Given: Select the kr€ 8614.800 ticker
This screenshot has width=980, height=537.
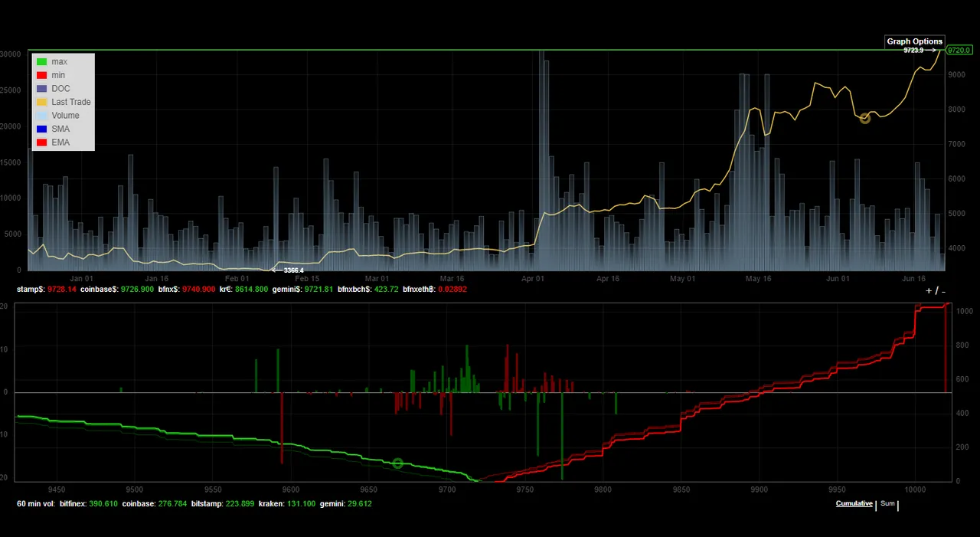Looking at the screenshot, I should click(244, 290).
